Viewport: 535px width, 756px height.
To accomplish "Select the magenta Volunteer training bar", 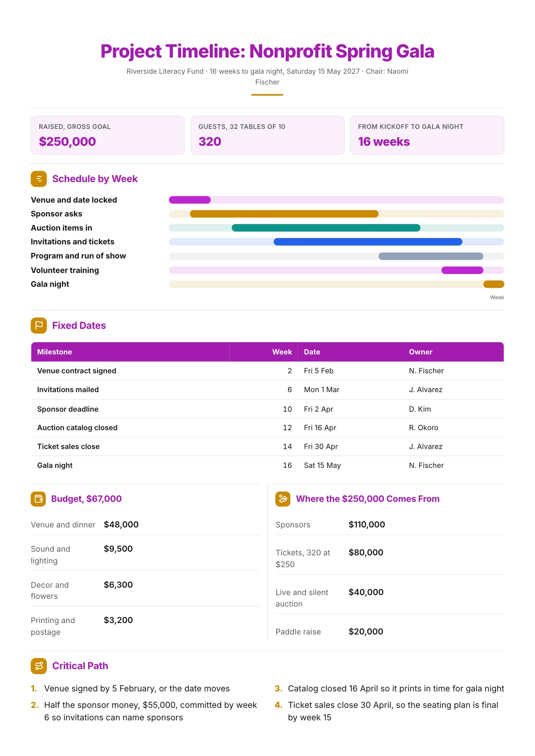I will point(462,270).
